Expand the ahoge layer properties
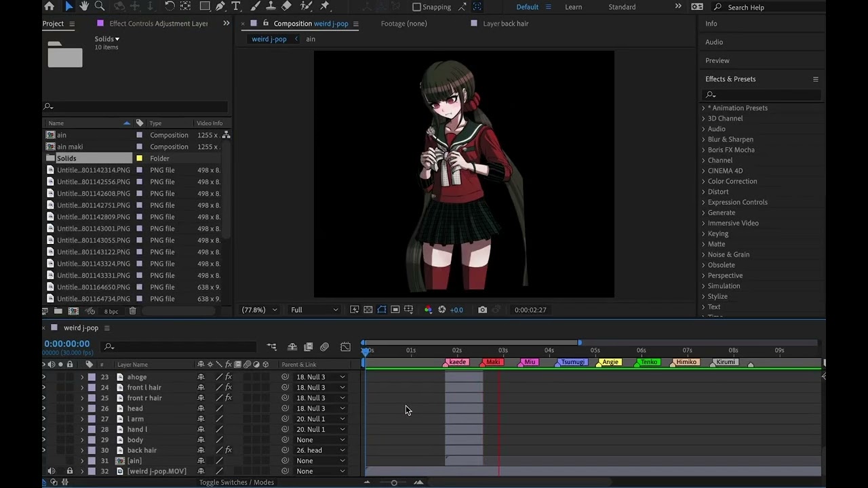This screenshot has height=488, width=868. [82, 377]
